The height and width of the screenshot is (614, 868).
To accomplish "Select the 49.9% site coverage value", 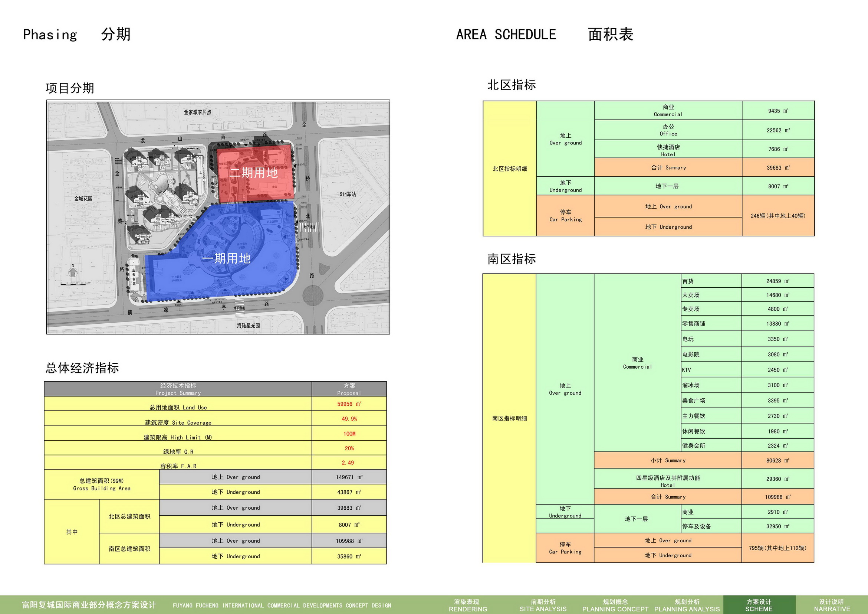I will click(349, 419).
